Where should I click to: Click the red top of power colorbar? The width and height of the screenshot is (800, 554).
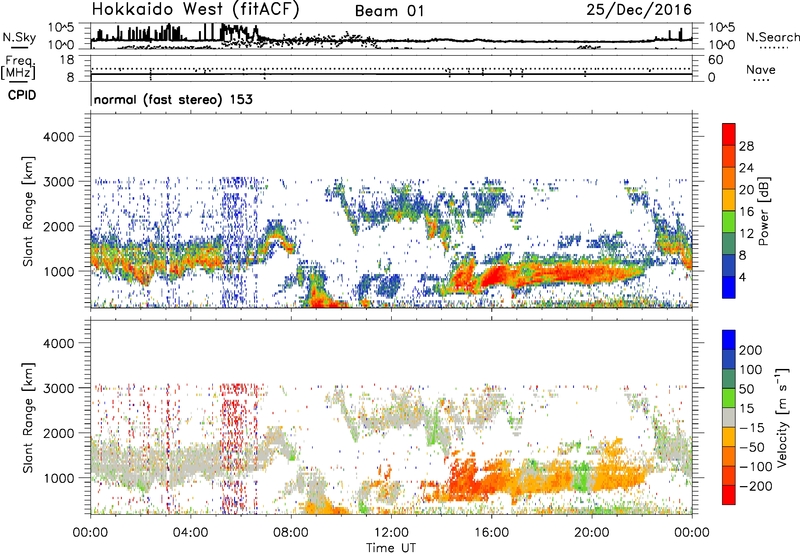pos(729,134)
